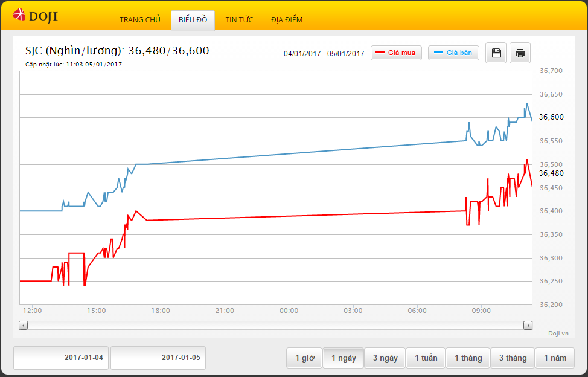Save the chart with floppy disk icon
588x377 pixels.
click(x=496, y=53)
